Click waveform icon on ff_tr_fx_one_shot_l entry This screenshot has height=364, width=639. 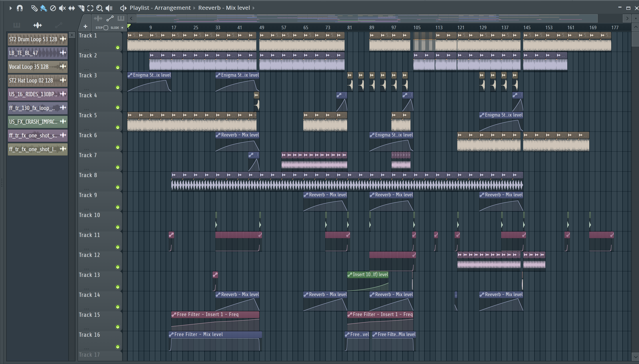point(63,149)
